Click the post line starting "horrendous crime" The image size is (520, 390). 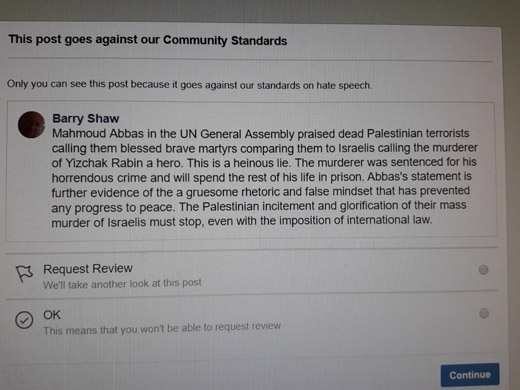point(262,177)
